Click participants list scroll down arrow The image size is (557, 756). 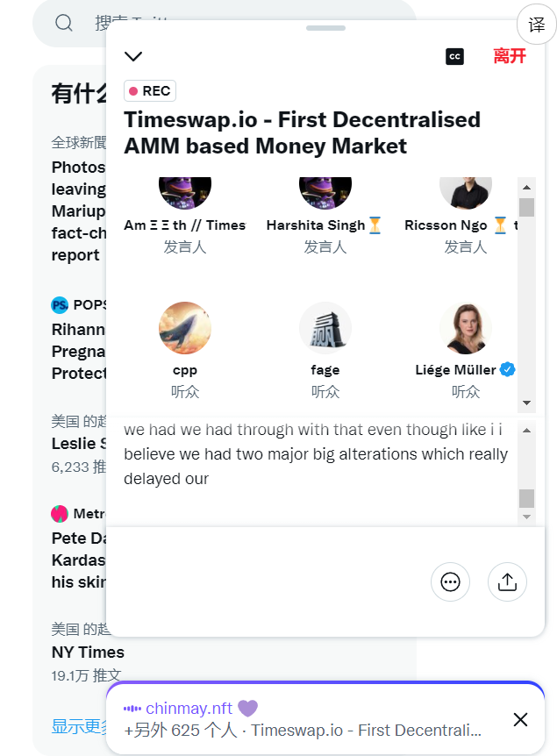pyautogui.click(x=526, y=403)
